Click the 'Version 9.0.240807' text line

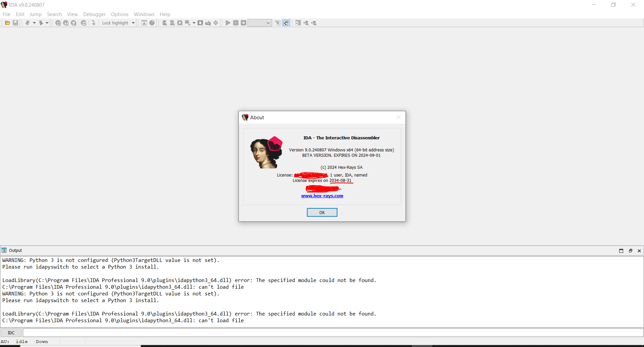point(341,150)
